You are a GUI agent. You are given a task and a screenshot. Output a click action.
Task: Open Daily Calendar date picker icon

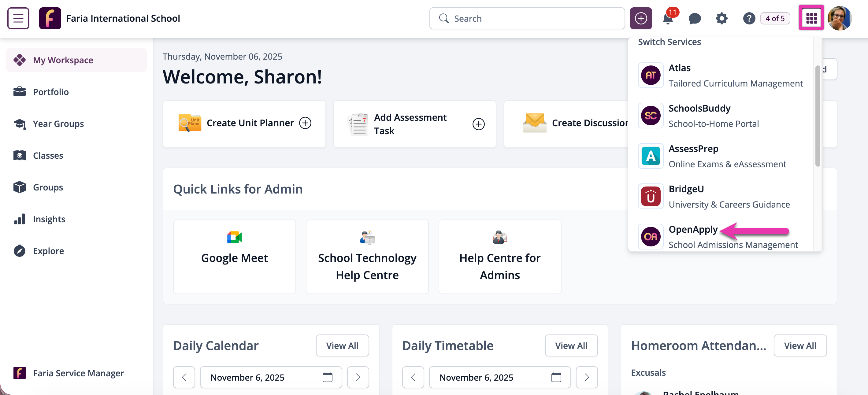(x=327, y=378)
